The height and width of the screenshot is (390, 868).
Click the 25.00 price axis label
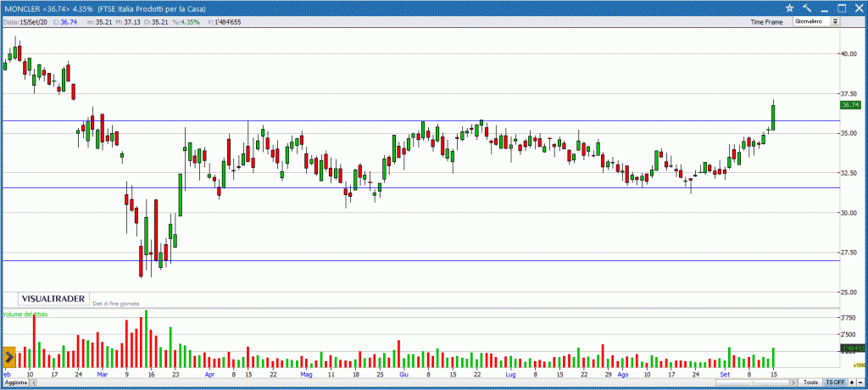pos(849,292)
